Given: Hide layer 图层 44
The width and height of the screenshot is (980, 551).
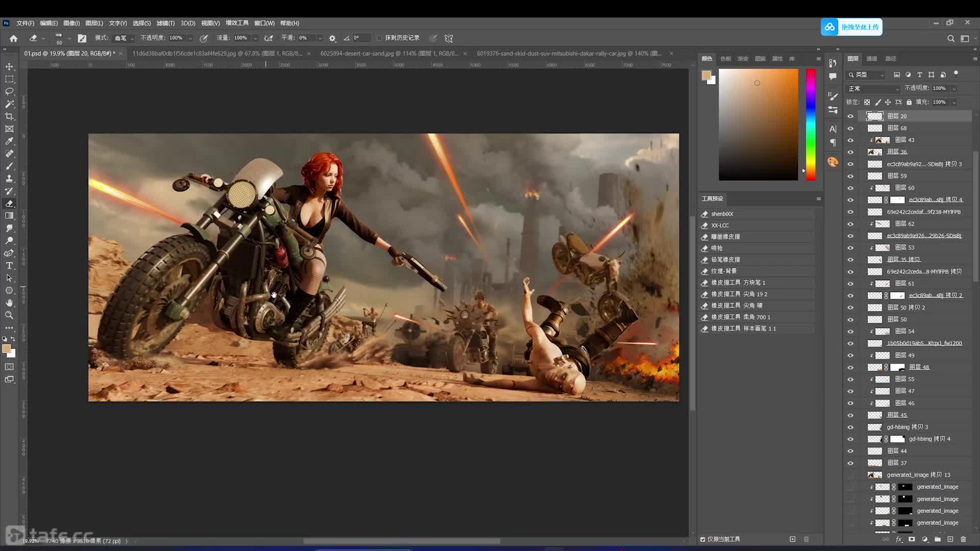Looking at the screenshot, I should 850,451.
